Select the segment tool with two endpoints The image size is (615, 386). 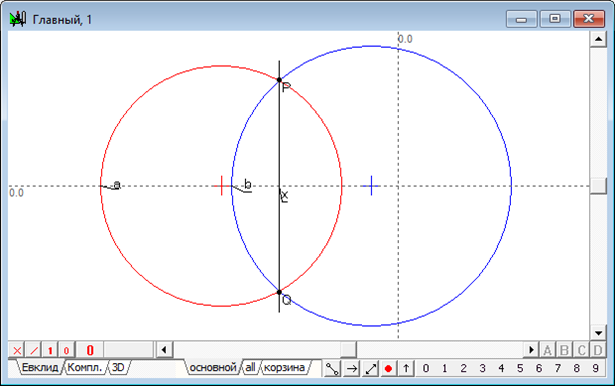pyautogui.click(x=332, y=368)
